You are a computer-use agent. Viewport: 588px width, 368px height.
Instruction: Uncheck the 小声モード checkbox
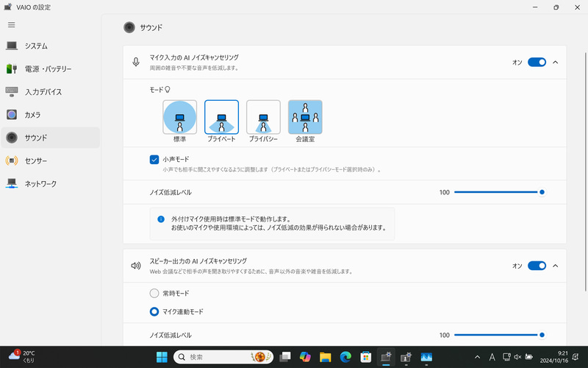tap(154, 160)
